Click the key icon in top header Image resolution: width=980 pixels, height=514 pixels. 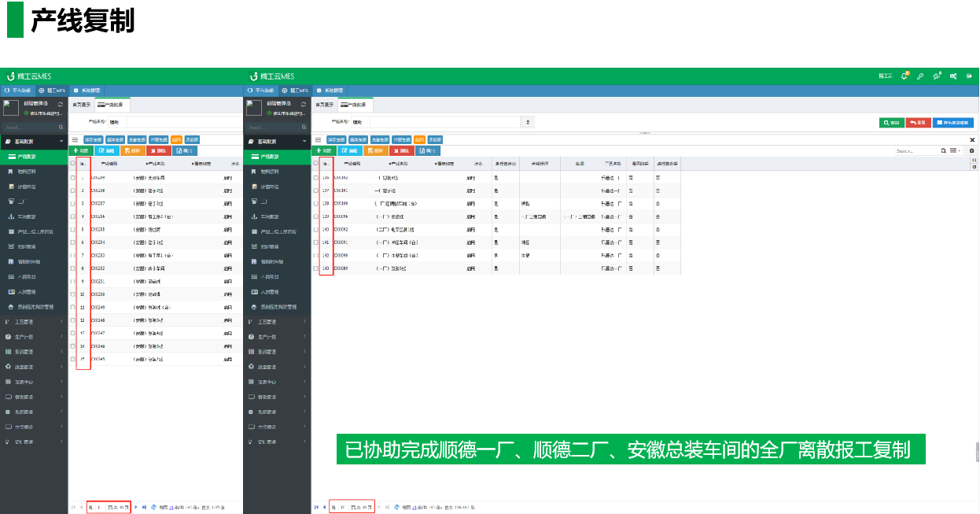(920, 76)
